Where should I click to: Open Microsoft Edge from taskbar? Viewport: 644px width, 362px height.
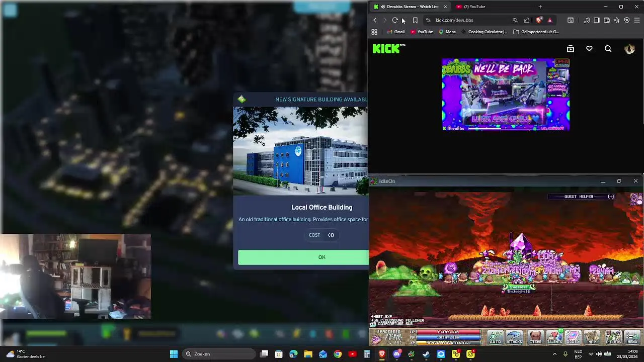click(293, 354)
